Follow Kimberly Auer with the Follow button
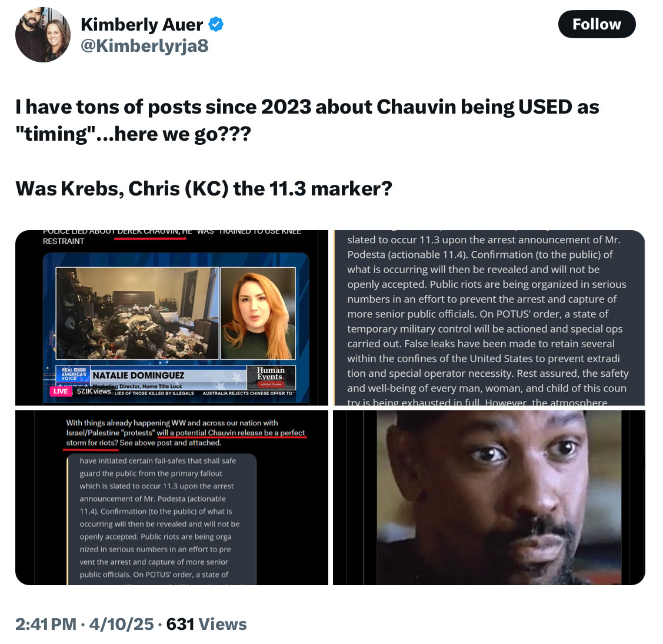 coord(597,25)
